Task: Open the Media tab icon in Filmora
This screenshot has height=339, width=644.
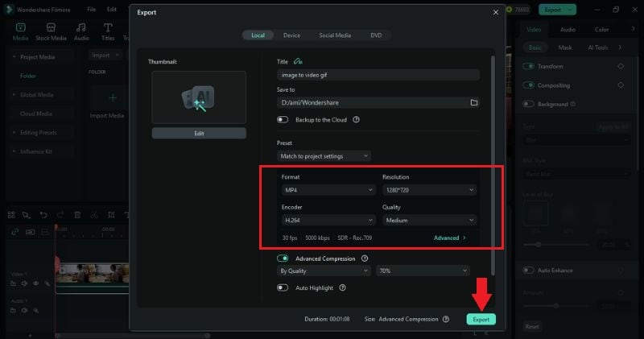Action: [21, 27]
